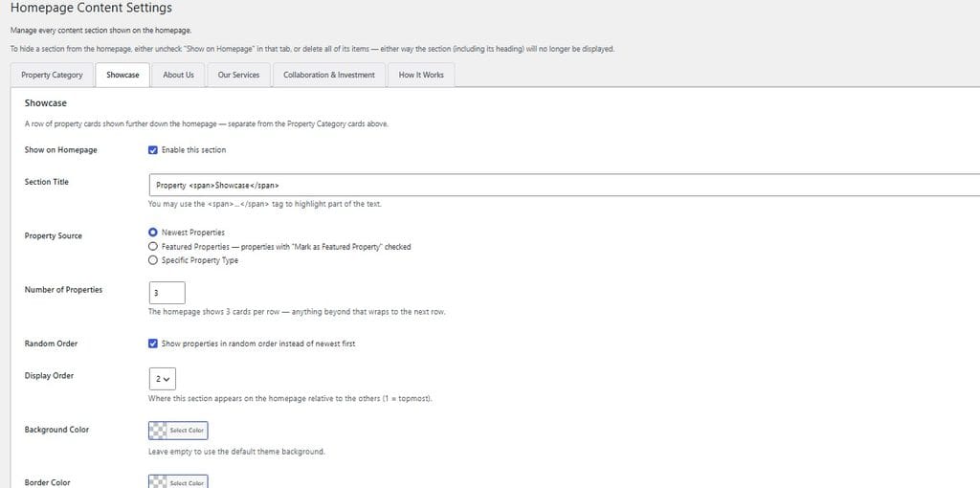Viewport: 980px width, 488px height.
Task: Switch to the About Us tab
Action: click(178, 75)
